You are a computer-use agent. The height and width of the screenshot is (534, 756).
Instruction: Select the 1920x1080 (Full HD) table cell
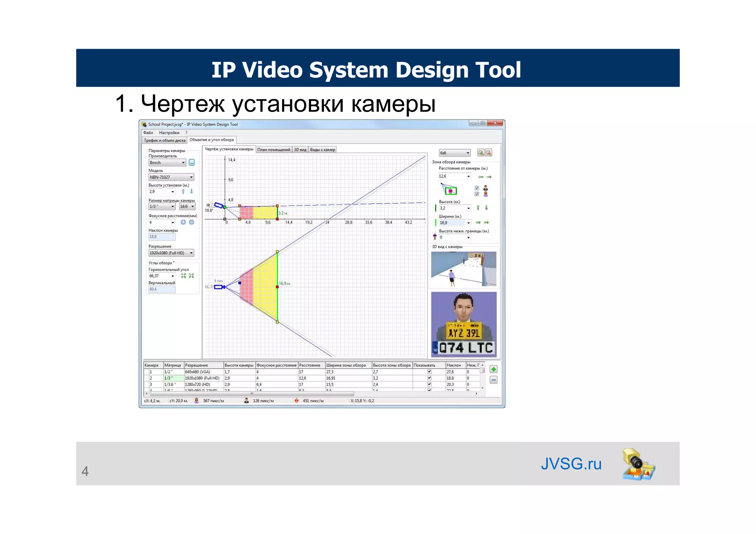(204, 378)
